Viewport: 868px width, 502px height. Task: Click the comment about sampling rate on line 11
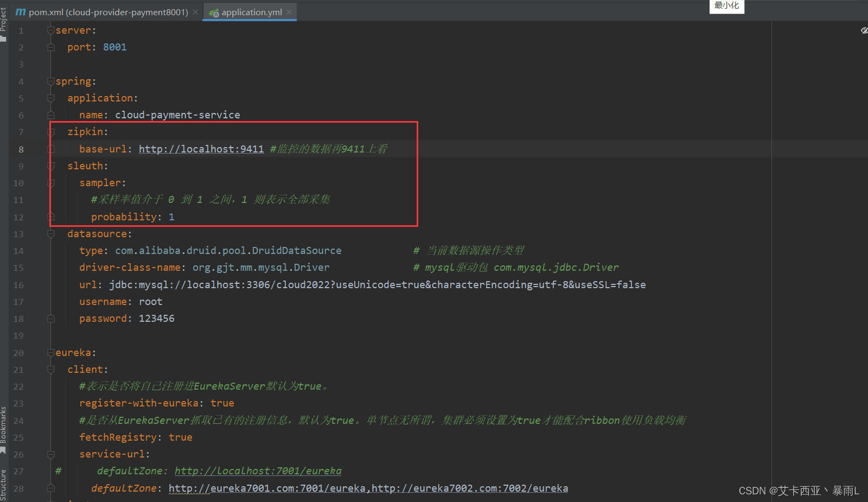pyautogui.click(x=210, y=200)
